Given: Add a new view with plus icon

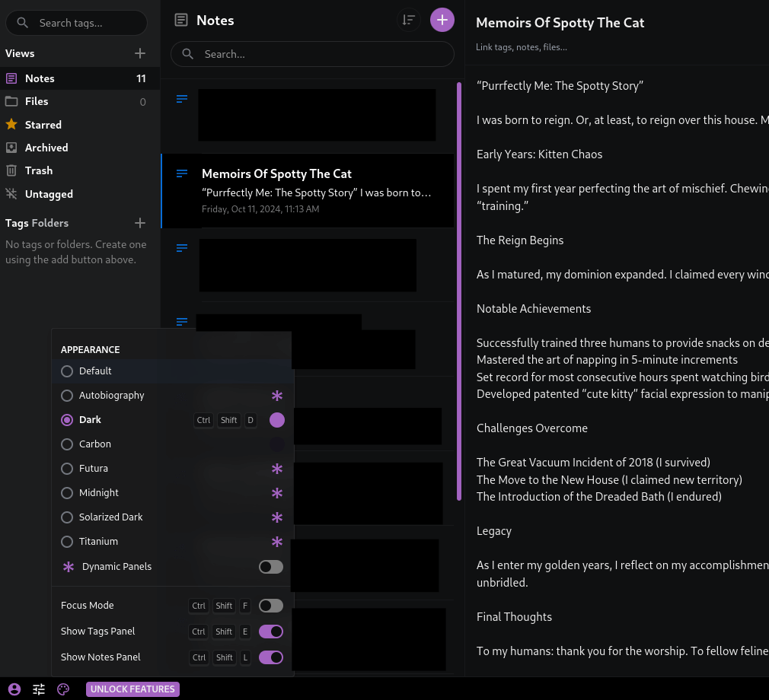Looking at the screenshot, I should click(140, 53).
